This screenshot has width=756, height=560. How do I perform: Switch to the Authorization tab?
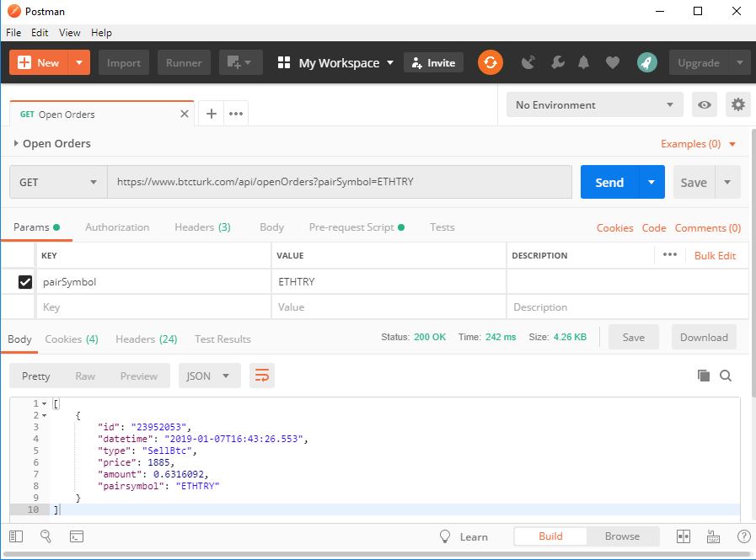pos(117,227)
